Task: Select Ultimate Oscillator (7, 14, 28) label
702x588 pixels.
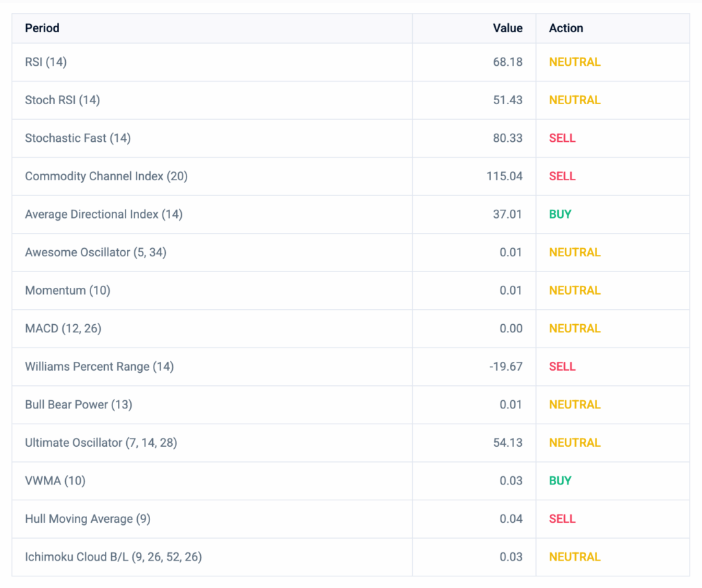Action: point(101,442)
